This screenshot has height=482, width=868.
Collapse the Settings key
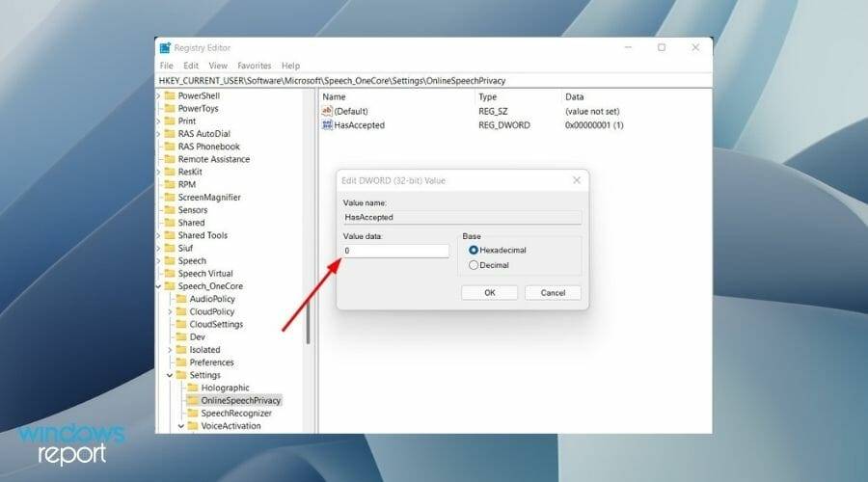click(x=170, y=375)
